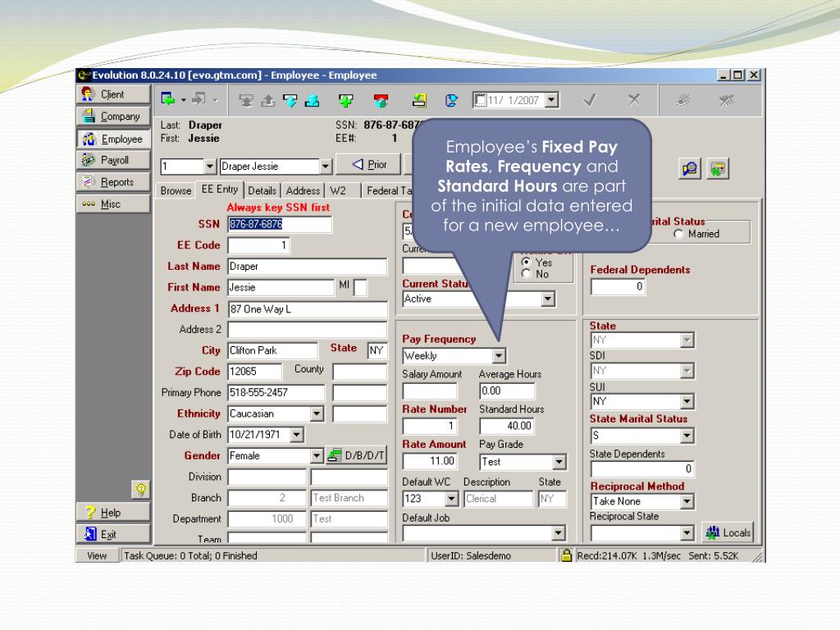Expand the Reciprocal Method Take None dropdown
The width and height of the screenshot is (840, 630).
(687, 501)
